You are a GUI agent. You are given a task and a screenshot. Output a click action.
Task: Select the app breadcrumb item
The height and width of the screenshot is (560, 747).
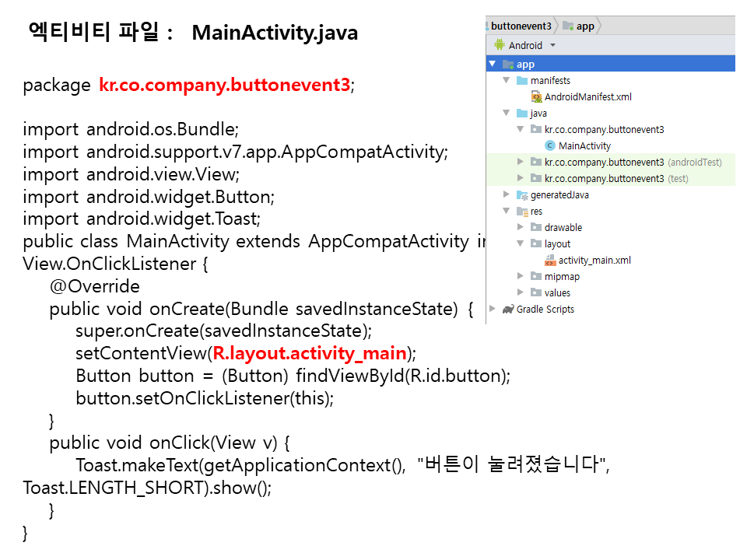coord(585,26)
